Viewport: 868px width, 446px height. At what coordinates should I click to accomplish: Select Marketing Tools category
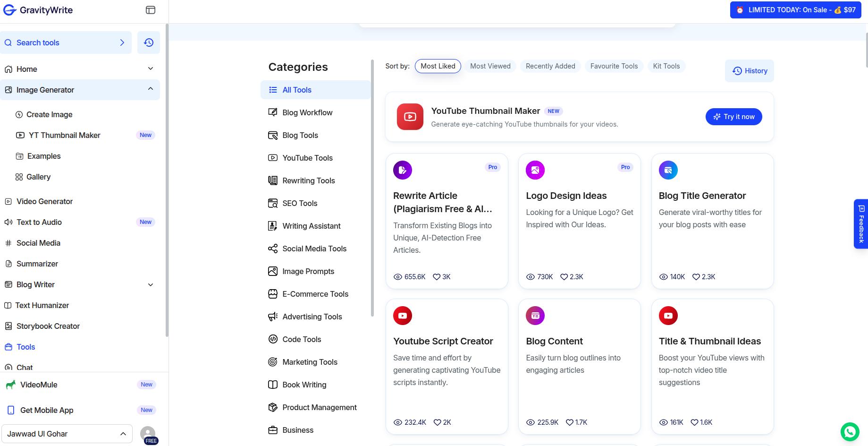pos(315,362)
